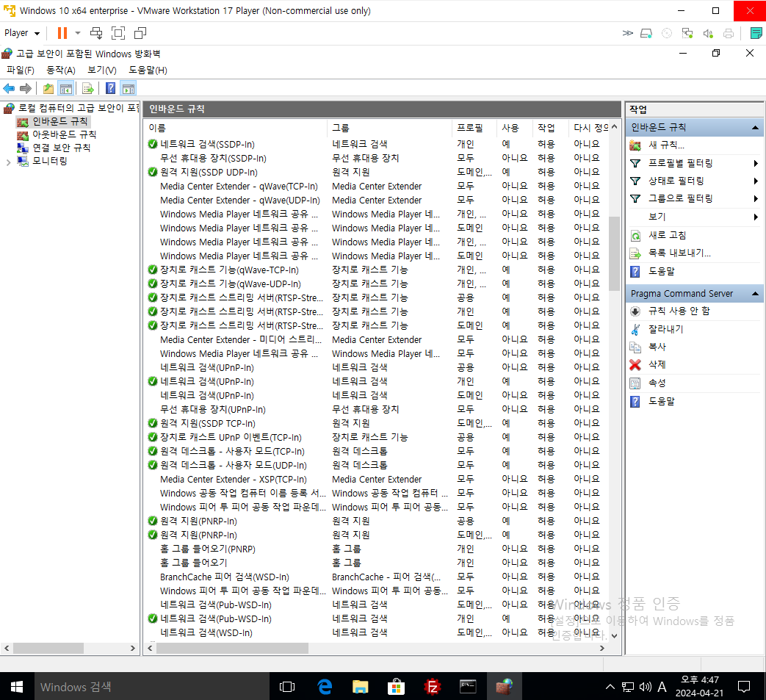This screenshot has width=766, height=700.
Task: Click the Windows 검색 taskbar search box
Action: coord(151,687)
